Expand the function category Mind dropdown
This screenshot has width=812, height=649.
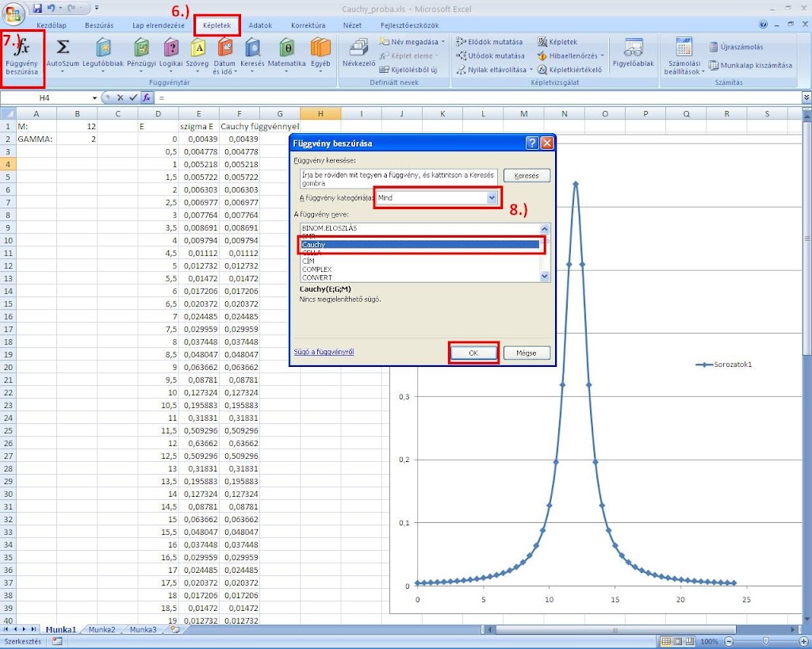[492, 197]
